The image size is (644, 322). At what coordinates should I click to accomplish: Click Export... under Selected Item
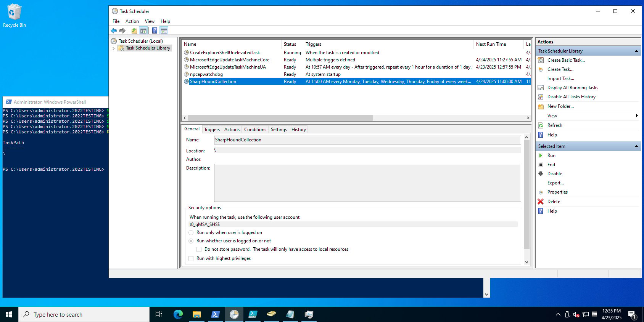(555, 183)
